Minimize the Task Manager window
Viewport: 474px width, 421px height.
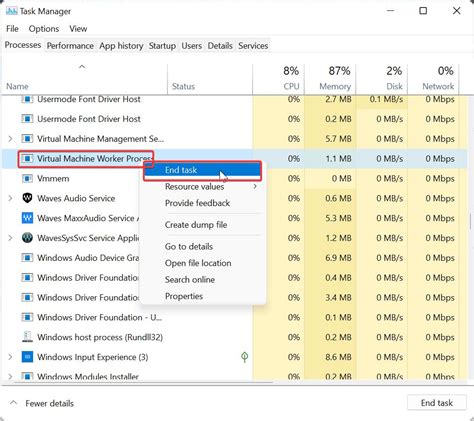[x=390, y=11]
